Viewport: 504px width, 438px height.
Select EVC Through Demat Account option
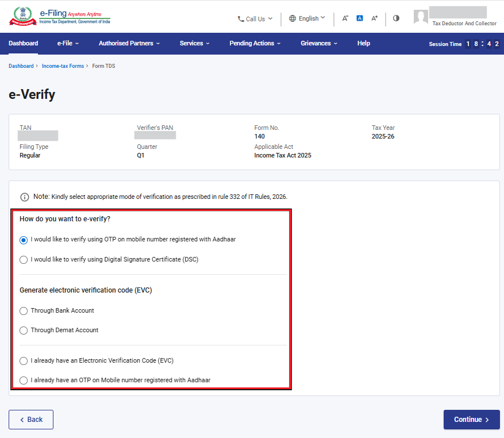click(24, 331)
